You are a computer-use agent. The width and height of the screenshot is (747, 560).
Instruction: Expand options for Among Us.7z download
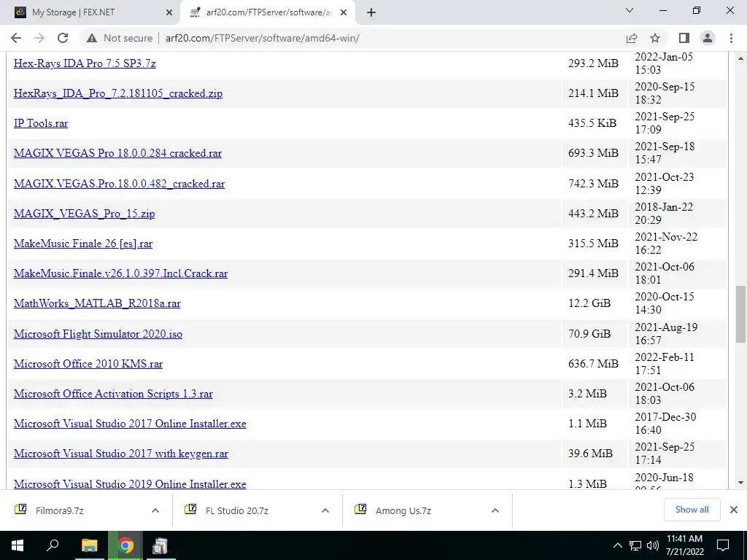pos(495,510)
